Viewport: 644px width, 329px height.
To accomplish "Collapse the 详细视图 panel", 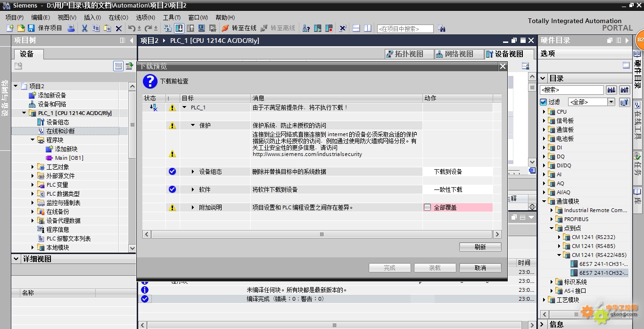I will point(17,259).
